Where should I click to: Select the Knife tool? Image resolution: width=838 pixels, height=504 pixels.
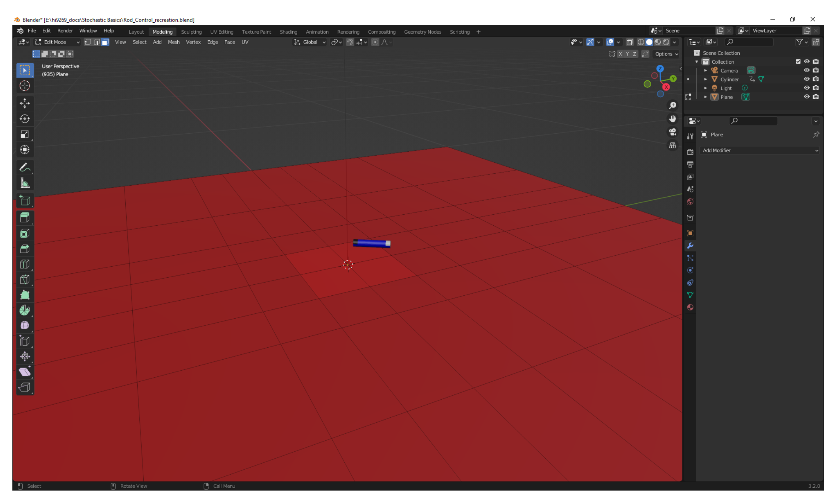[x=25, y=279]
